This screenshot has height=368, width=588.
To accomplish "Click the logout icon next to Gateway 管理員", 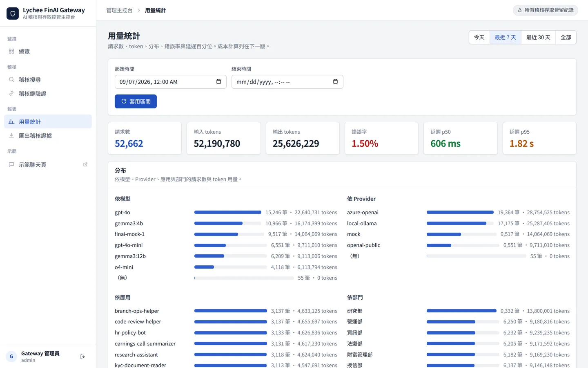I will click(83, 357).
